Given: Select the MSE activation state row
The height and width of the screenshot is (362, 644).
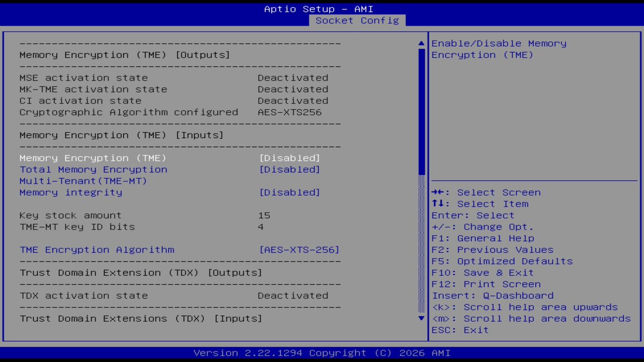Looking at the screenshot, I should click(84, 77).
